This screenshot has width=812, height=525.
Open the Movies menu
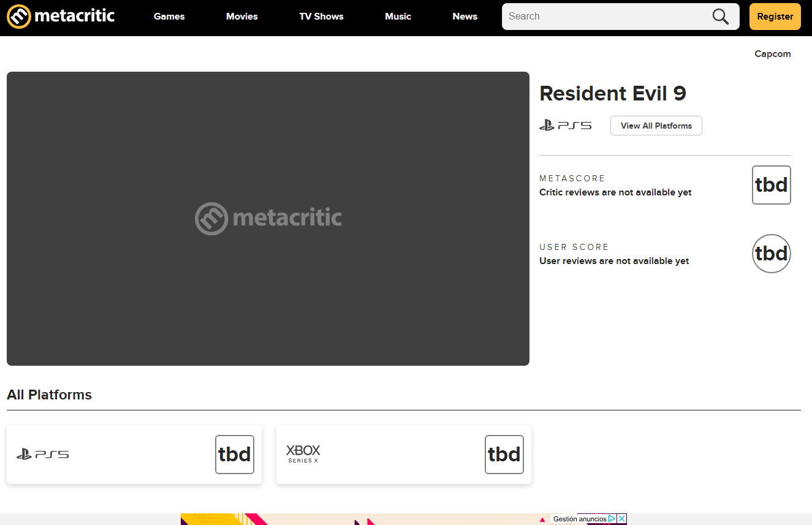(242, 17)
